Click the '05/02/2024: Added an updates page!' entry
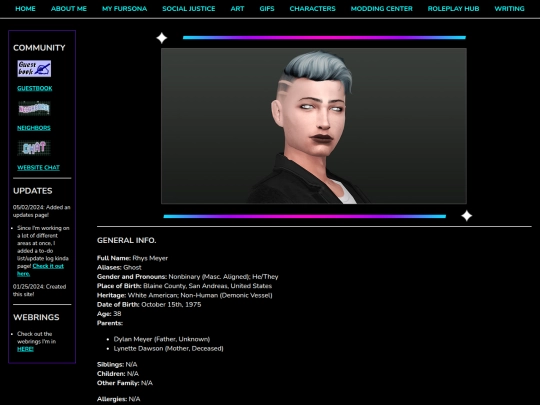Screen dimensions: 540x405 41,211
